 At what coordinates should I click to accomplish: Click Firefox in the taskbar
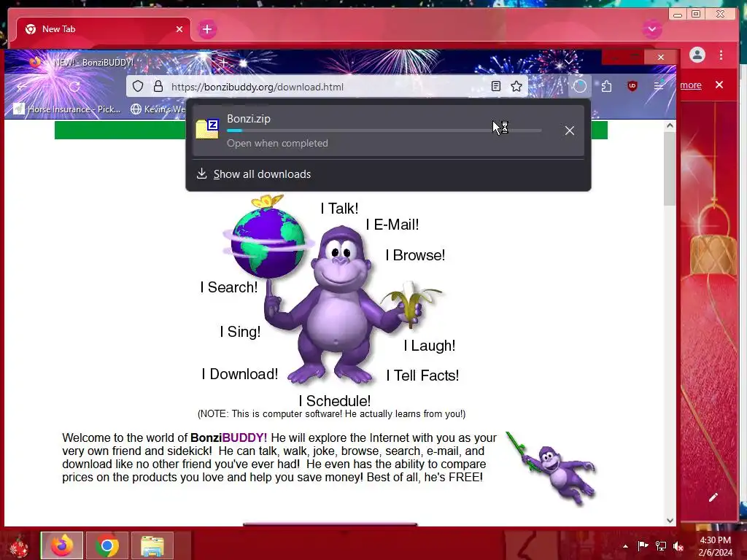pyautogui.click(x=62, y=545)
